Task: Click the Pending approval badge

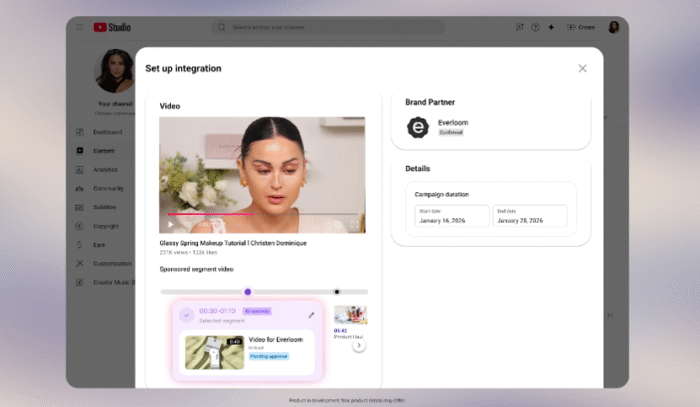Action: tap(269, 356)
